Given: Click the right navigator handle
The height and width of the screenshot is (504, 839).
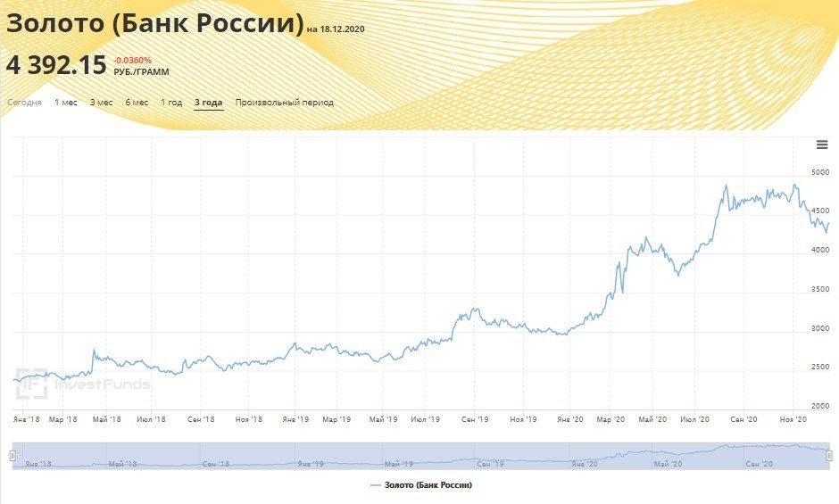Looking at the screenshot, I should point(829,456).
